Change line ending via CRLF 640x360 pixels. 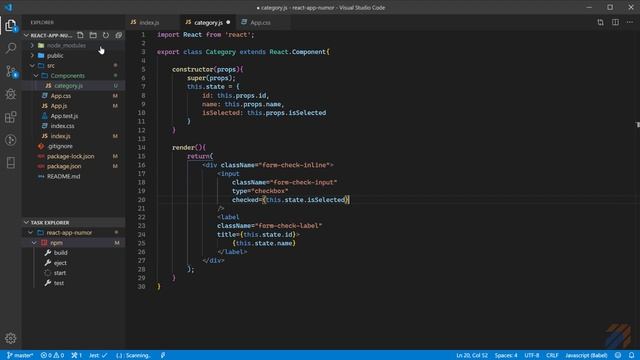click(552, 356)
